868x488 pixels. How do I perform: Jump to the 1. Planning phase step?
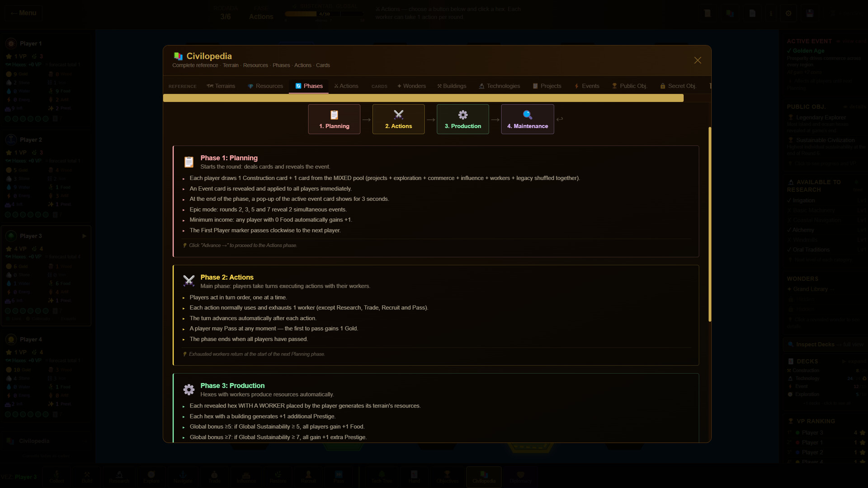(334, 119)
